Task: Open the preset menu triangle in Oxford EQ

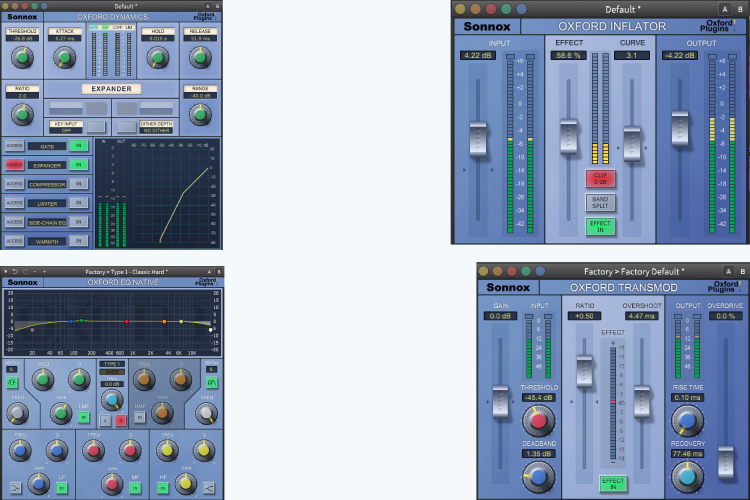Action: tap(5, 272)
